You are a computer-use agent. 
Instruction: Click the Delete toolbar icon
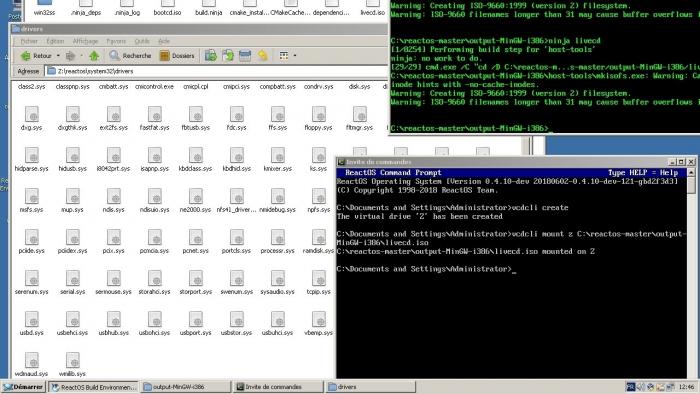(245, 56)
